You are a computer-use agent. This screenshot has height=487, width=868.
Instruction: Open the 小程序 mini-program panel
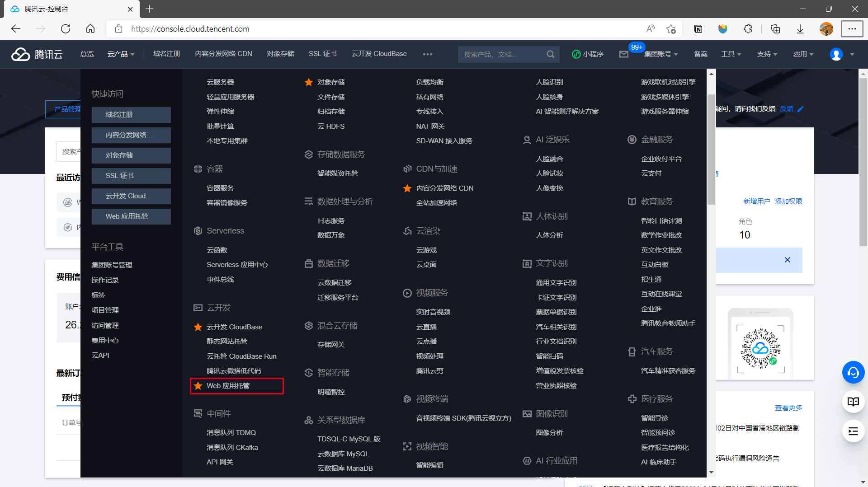point(588,54)
